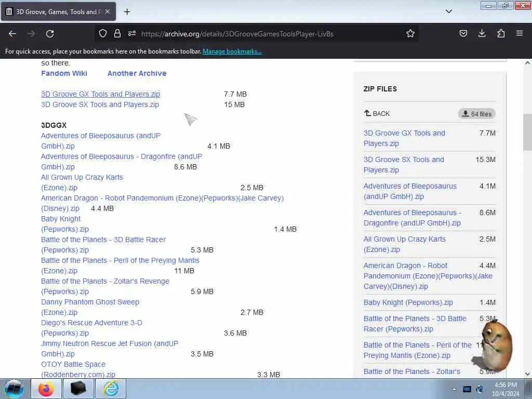Open the black box app in taskbar

pos(78,389)
